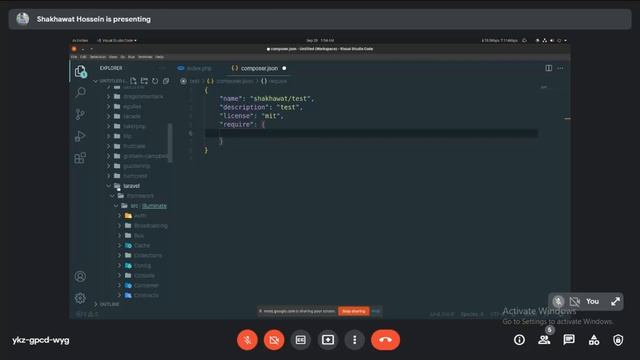
Task: Toggle the microphone in Meet controls
Action: 247,340
